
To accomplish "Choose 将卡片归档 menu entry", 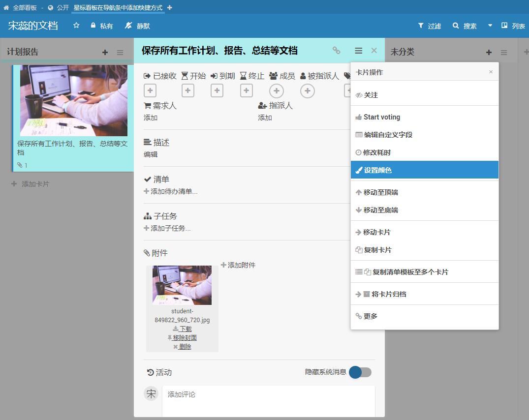I will click(x=388, y=294).
